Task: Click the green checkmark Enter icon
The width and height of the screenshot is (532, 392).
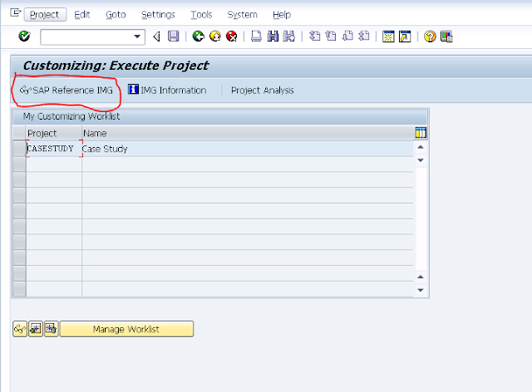Action: pos(24,36)
